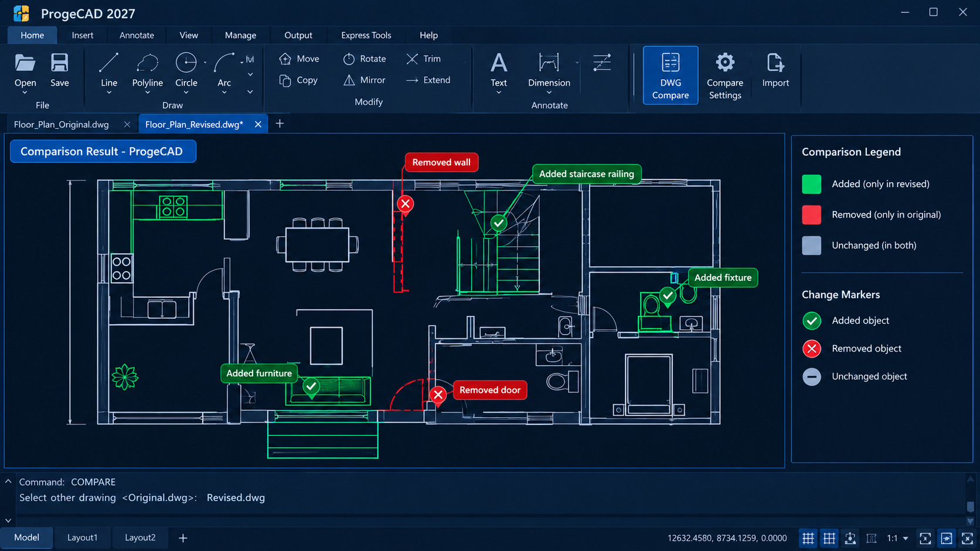Click the multileader style icon beside Dimension
The height and width of the screenshot is (551, 980).
[602, 63]
